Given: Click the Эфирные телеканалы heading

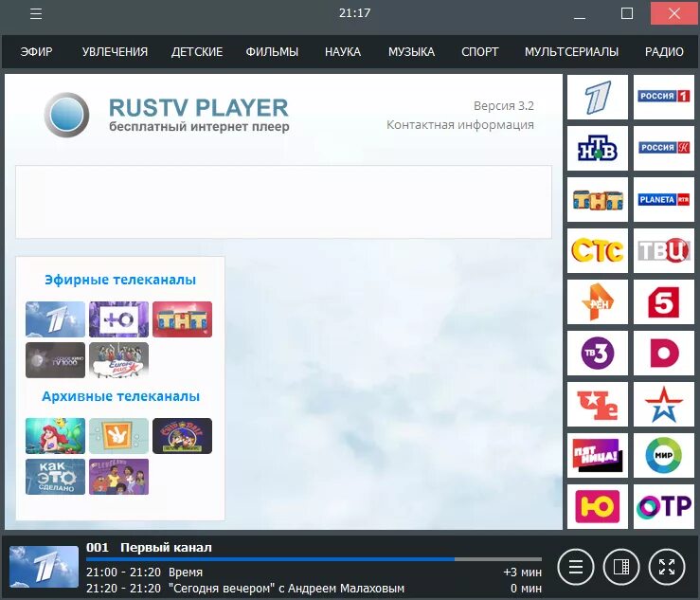Looking at the screenshot, I should coord(120,280).
